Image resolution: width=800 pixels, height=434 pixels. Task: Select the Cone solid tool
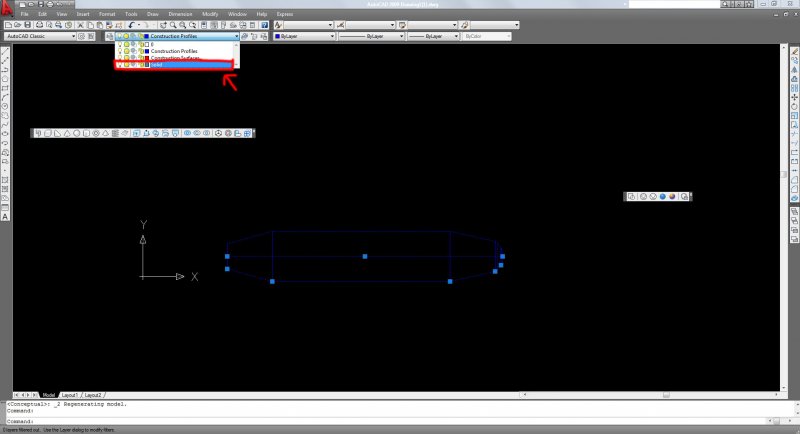tap(67, 133)
